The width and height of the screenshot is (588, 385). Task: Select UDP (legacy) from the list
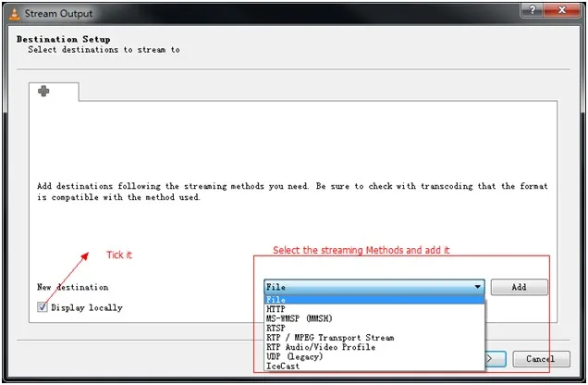click(x=374, y=356)
